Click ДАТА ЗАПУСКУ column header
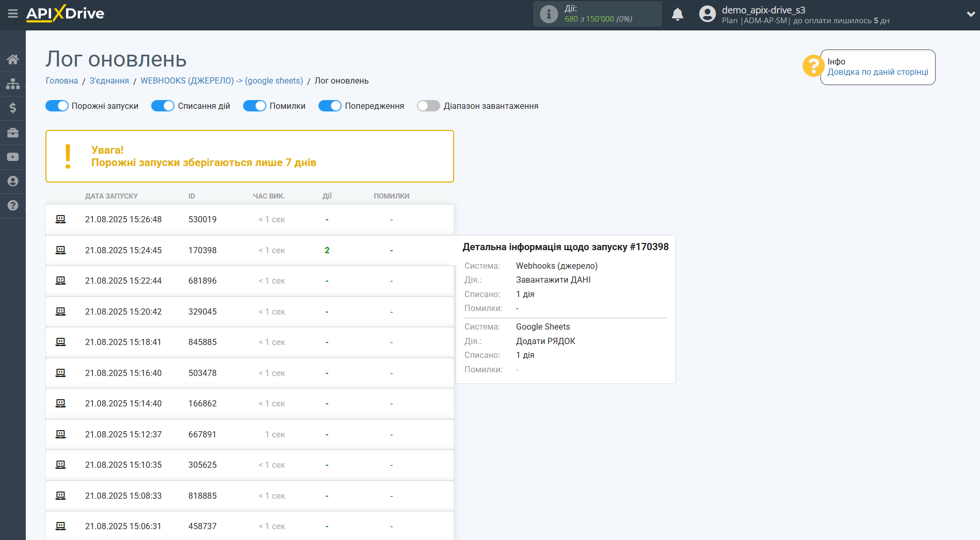Screen dimensions: 980x540 (111, 196)
